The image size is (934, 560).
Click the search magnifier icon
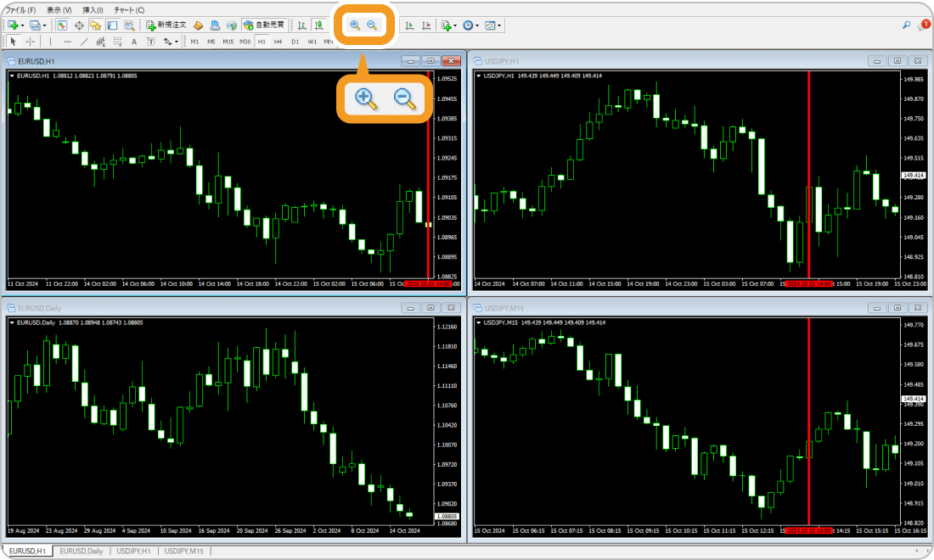(906, 25)
